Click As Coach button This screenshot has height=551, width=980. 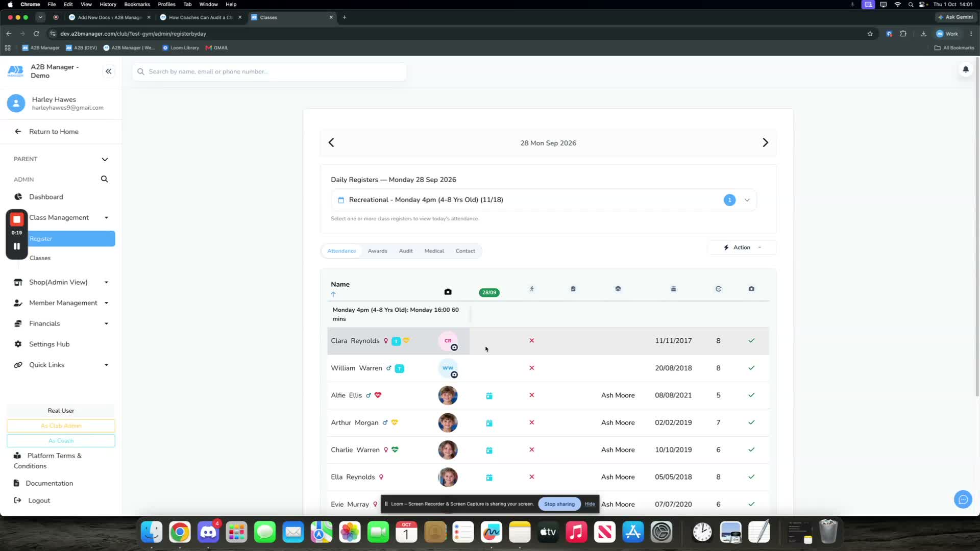point(61,441)
